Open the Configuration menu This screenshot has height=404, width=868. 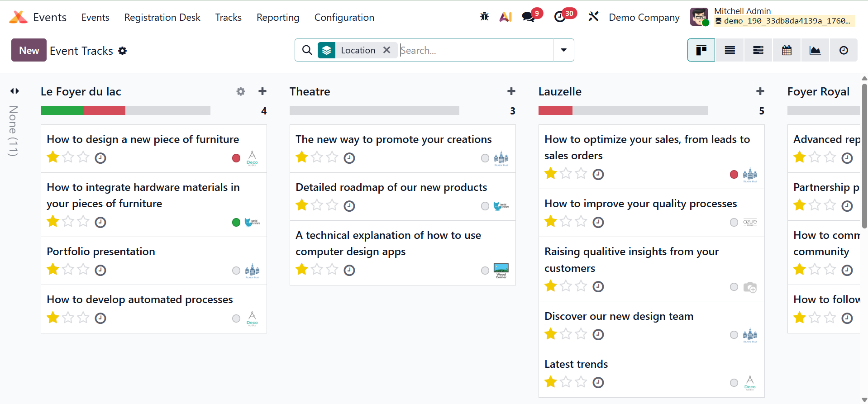[x=344, y=18]
